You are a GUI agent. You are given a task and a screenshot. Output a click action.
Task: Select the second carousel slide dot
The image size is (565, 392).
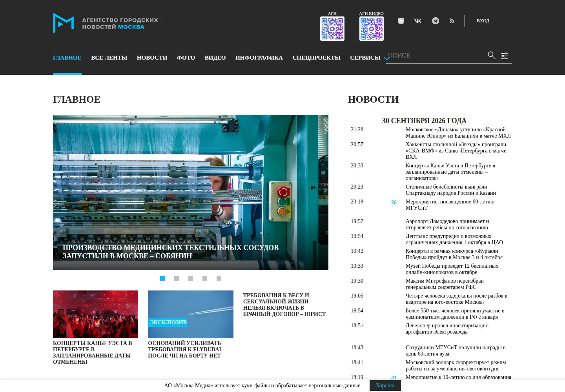(177, 278)
